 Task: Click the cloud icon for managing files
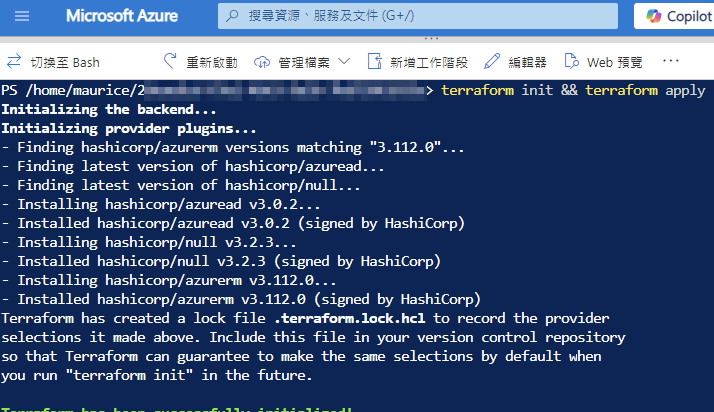(x=262, y=62)
